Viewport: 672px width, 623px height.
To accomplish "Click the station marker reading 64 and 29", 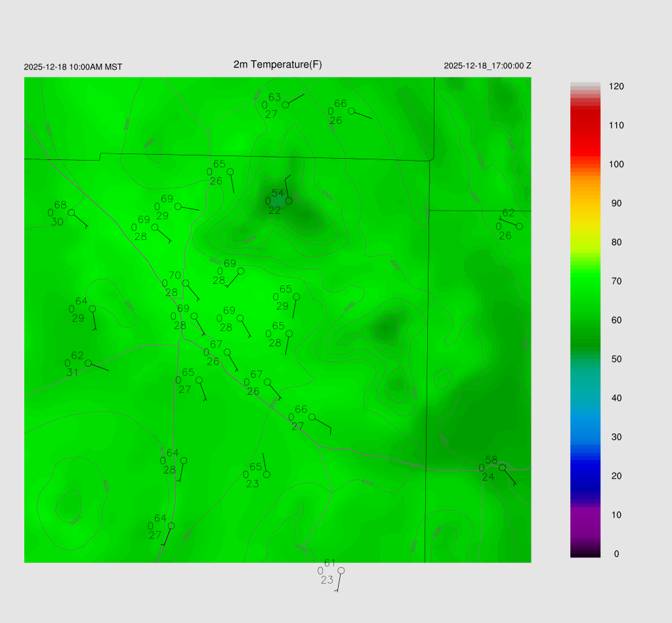I will coord(93,309).
